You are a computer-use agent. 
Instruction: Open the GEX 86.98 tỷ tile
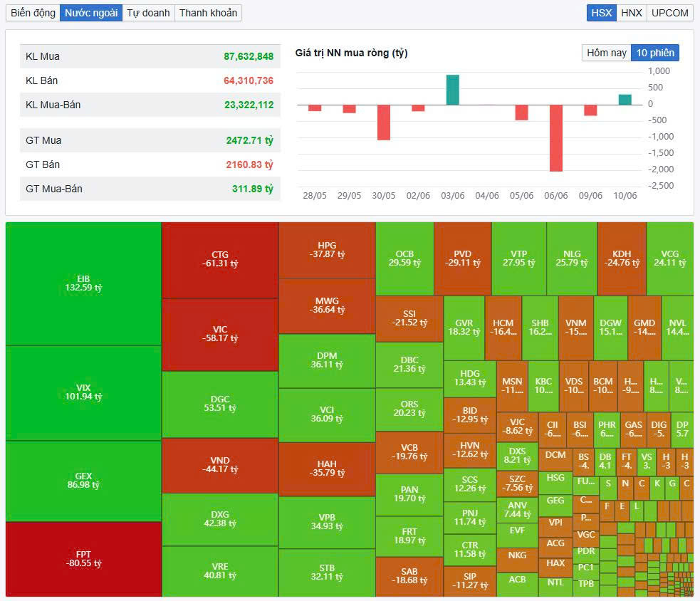coord(83,481)
